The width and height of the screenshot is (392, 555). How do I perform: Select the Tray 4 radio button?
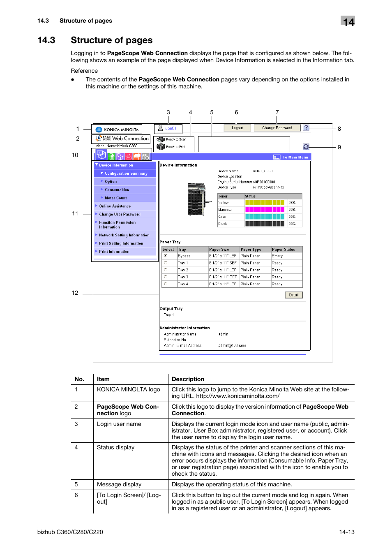click(166, 284)
